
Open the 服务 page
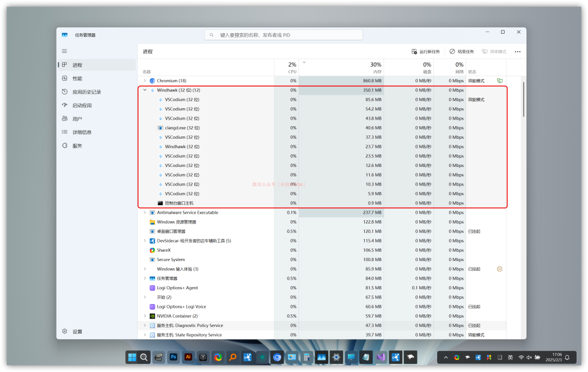click(97, 146)
